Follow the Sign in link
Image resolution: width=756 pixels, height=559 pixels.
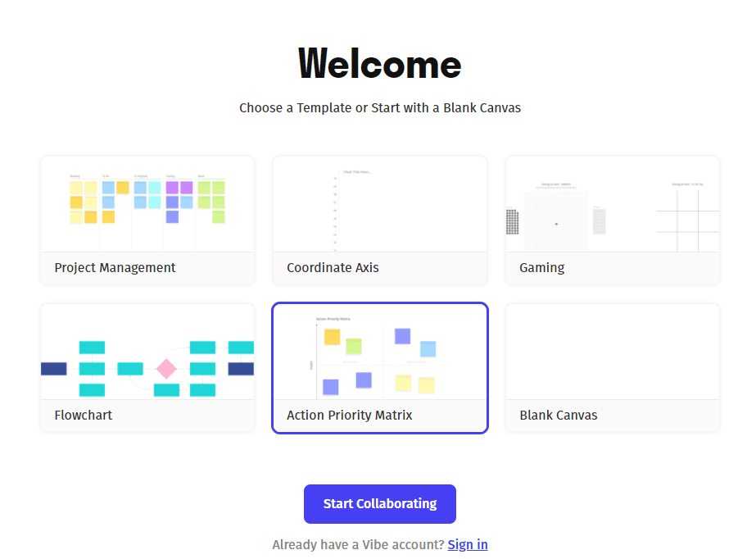[468, 545]
